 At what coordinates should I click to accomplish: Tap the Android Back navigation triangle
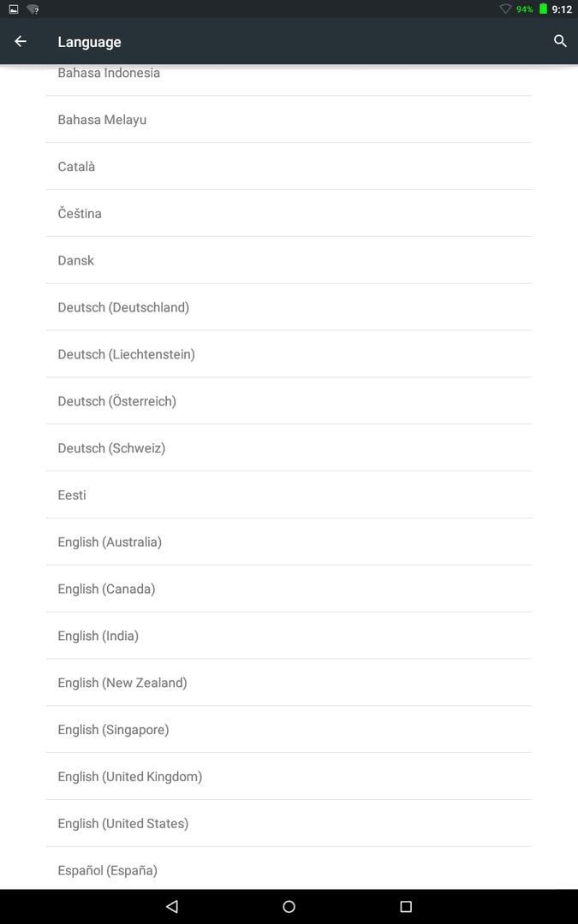click(172, 906)
